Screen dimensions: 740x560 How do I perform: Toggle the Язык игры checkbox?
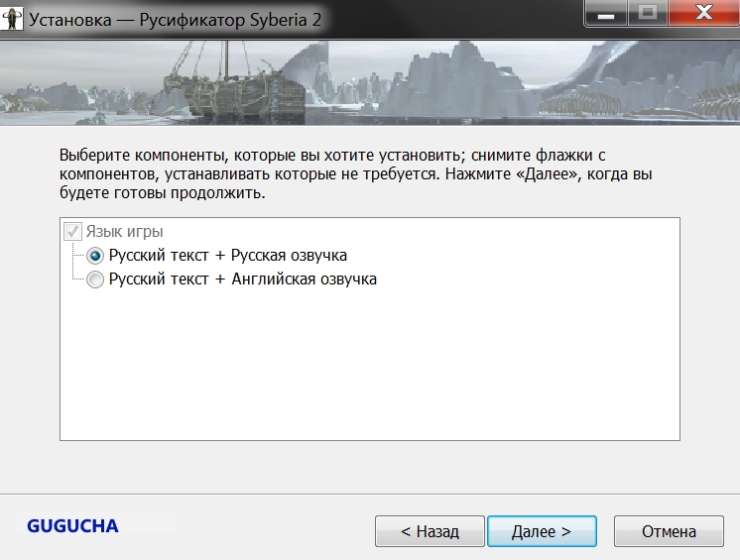[72, 232]
